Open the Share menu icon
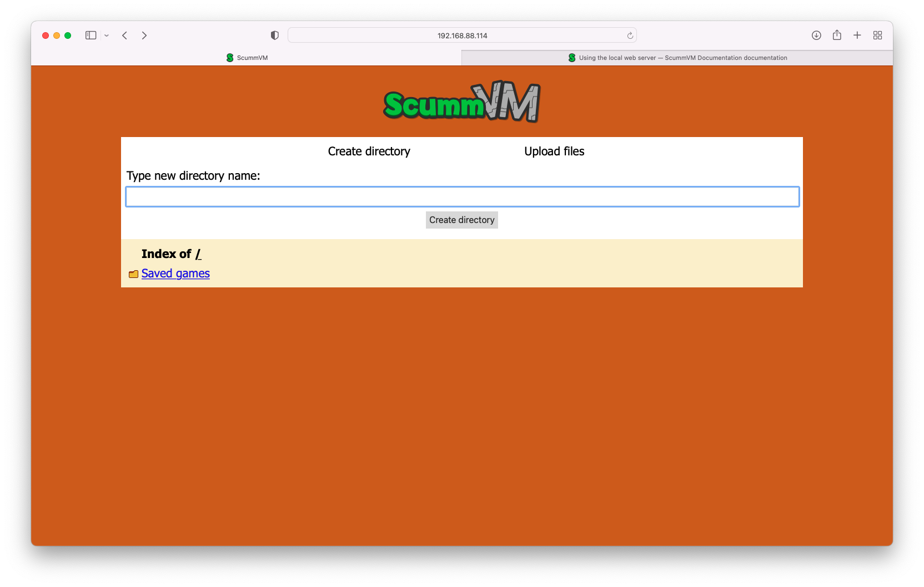 [837, 35]
